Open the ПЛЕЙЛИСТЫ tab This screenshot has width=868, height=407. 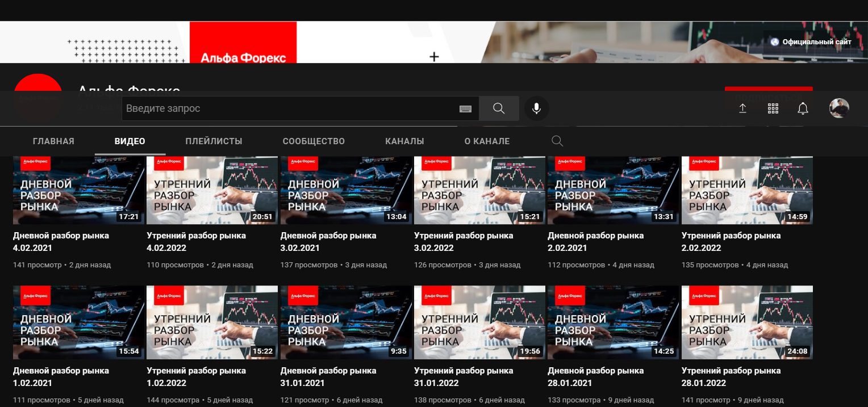point(214,141)
